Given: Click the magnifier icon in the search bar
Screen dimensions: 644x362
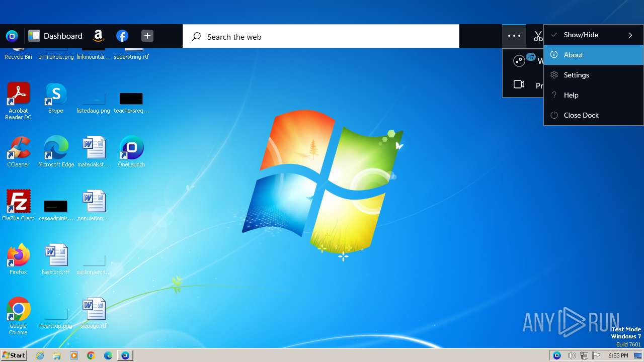Looking at the screenshot, I should (x=196, y=36).
